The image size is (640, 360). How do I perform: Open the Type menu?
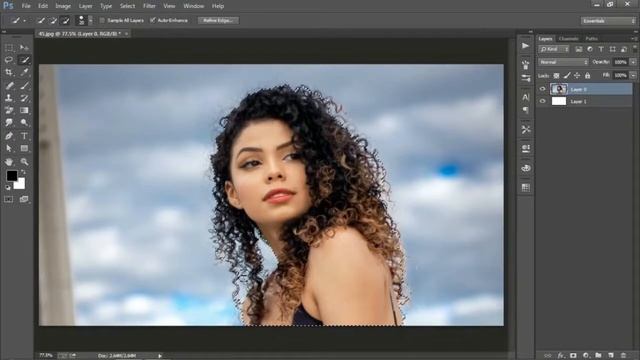pyautogui.click(x=106, y=6)
